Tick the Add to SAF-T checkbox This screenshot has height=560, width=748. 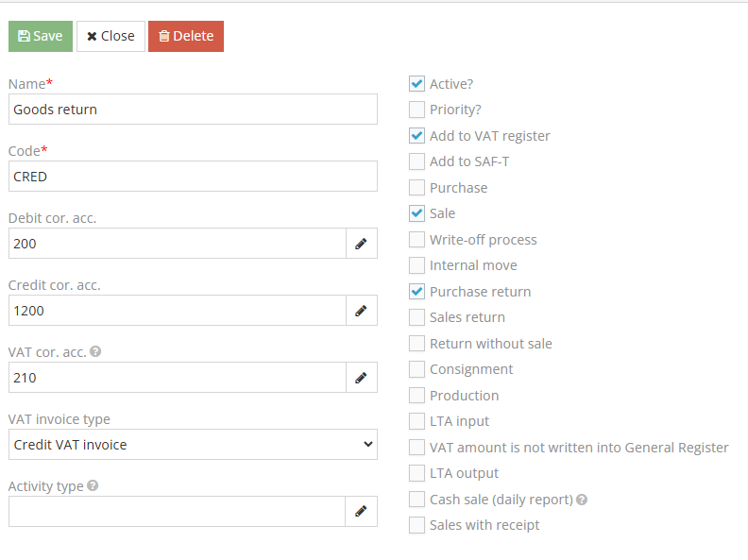[x=416, y=161]
